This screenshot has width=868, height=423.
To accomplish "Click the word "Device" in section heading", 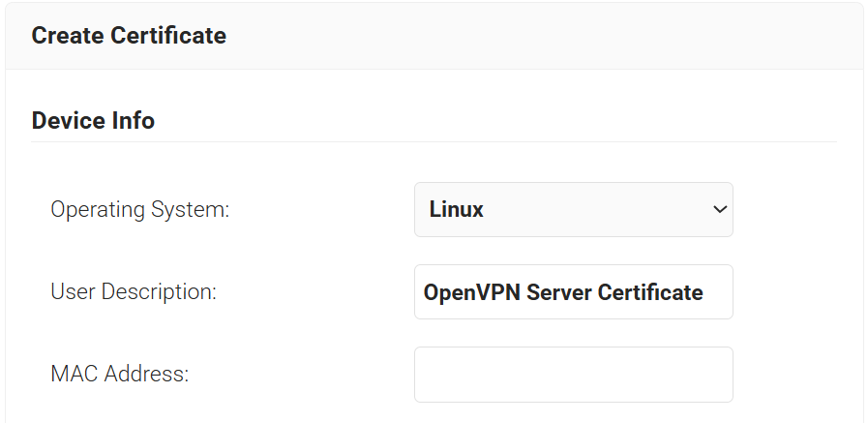I will [x=67, y=120].
